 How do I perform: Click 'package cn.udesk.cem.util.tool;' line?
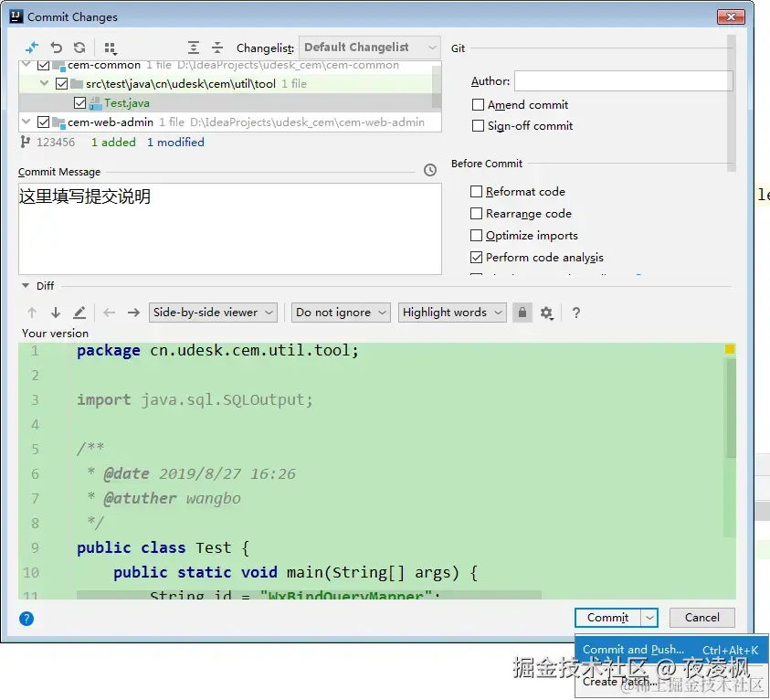218,350
